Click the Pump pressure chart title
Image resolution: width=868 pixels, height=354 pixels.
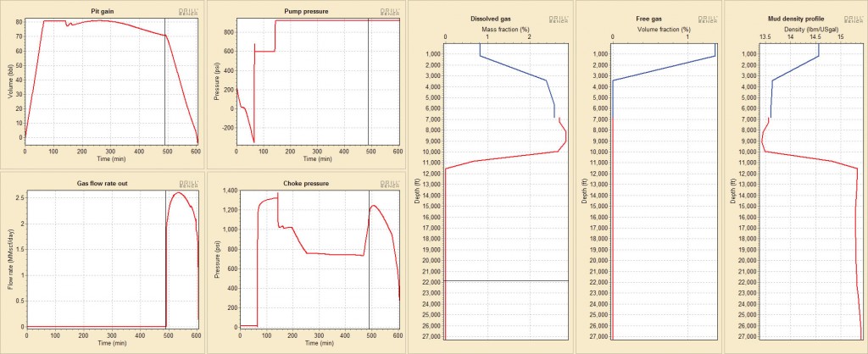(305, 9)
